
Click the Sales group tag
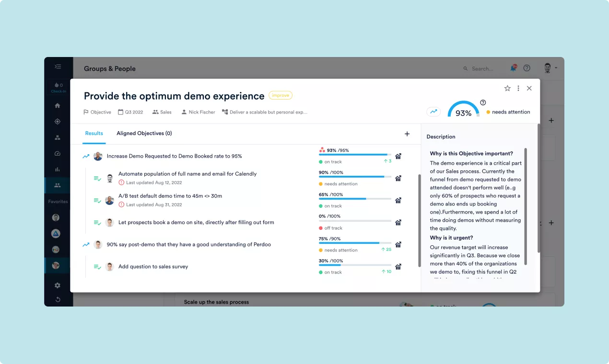pyautogui.click(x=162, y=112)
